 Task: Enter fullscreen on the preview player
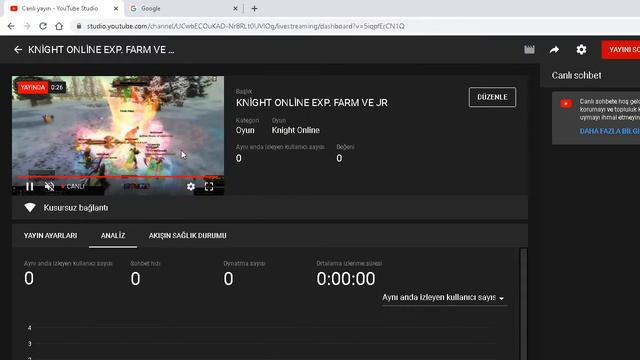(209, 187)
